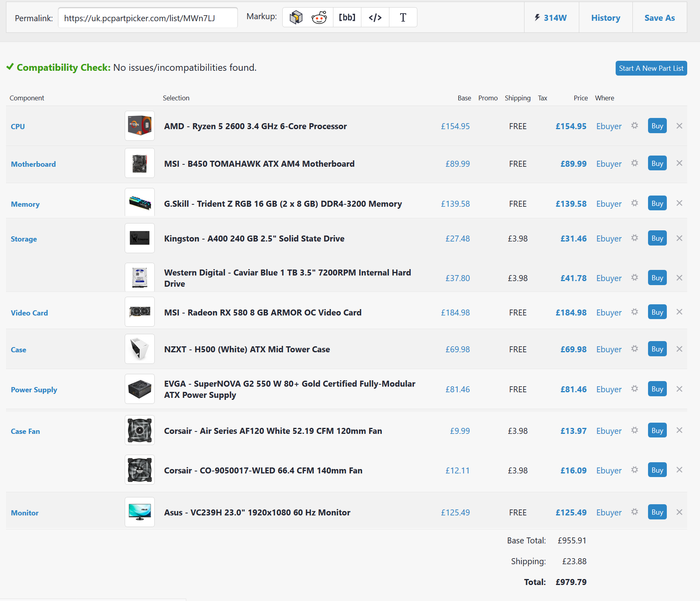This screenshot has width=700, height=601.
Task: Remove the Kingston A400 SSD
Action: click(x=679, y=238)
